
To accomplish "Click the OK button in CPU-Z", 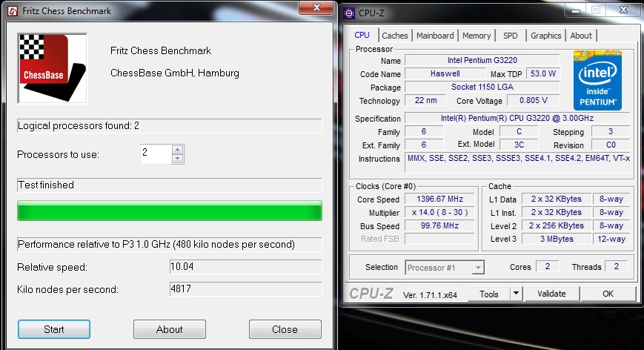I will point(608,294).
